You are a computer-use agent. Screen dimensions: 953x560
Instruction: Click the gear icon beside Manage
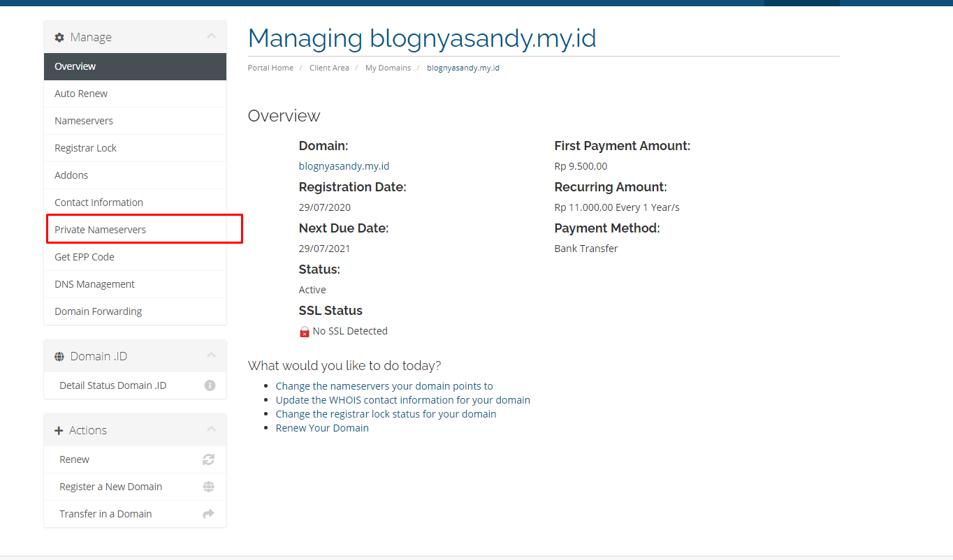point(59,38)
